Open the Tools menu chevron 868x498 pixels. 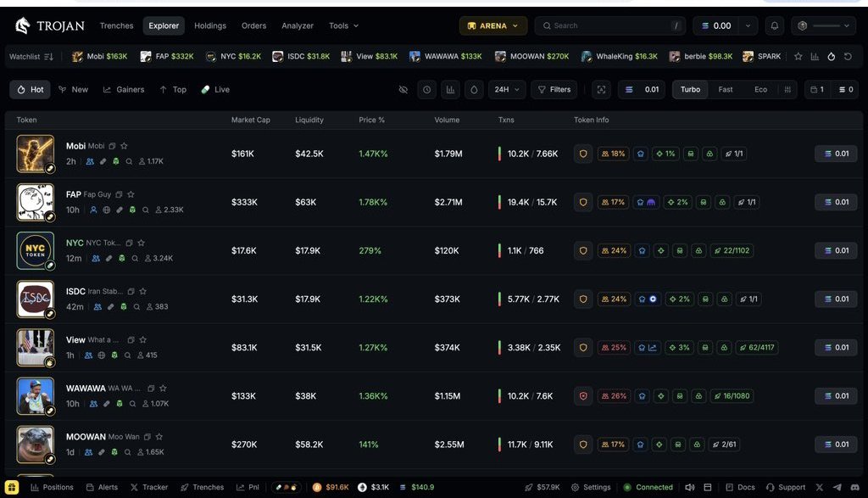click(x=354, y=25)
